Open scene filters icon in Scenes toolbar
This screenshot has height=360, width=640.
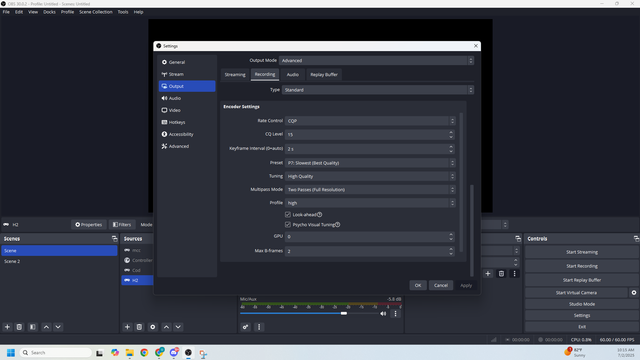[x=33, y=327]
